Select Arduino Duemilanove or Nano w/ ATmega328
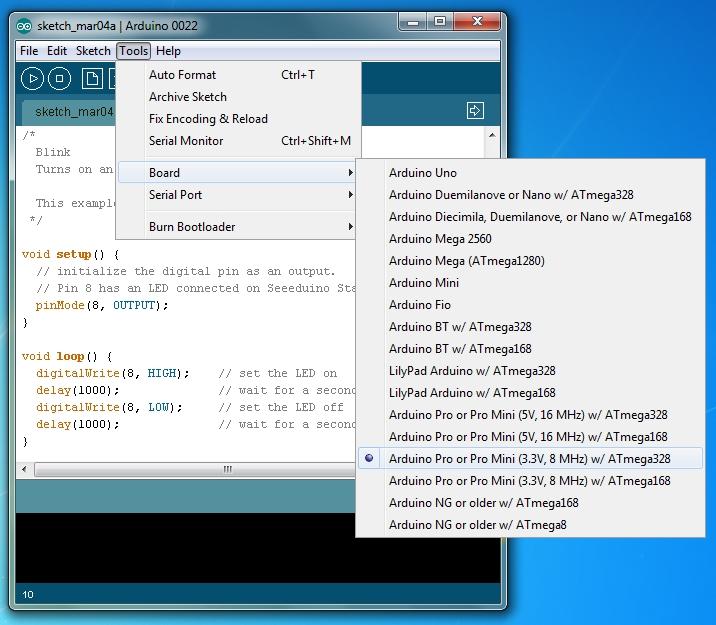This screenshot has width=716, height=625. (x=530, y=195)
